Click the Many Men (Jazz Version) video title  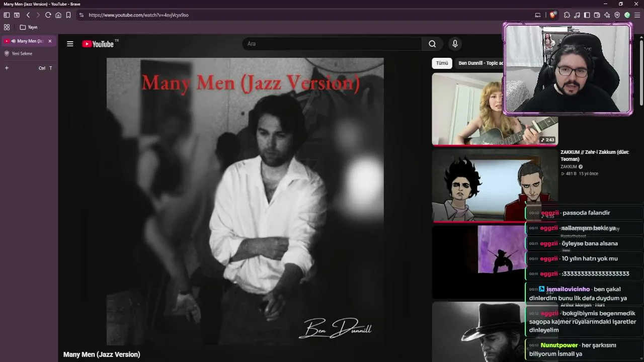pos(102,354)
